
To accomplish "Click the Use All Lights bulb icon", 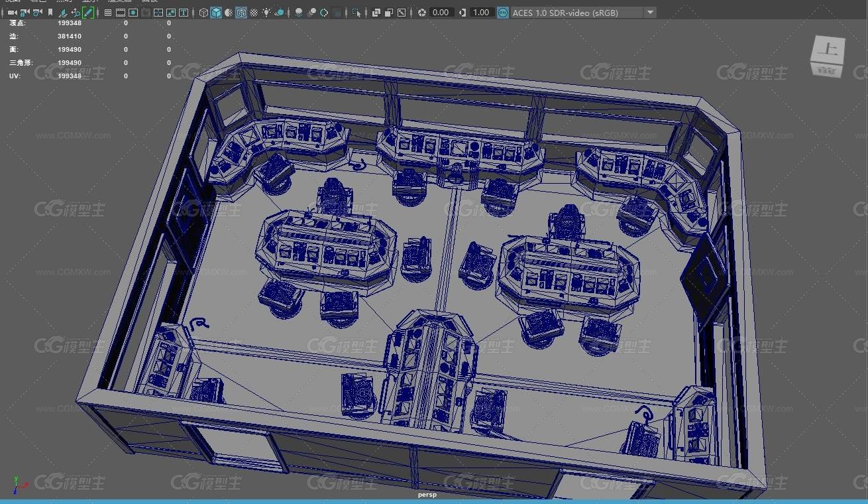I will pos(266,13).
